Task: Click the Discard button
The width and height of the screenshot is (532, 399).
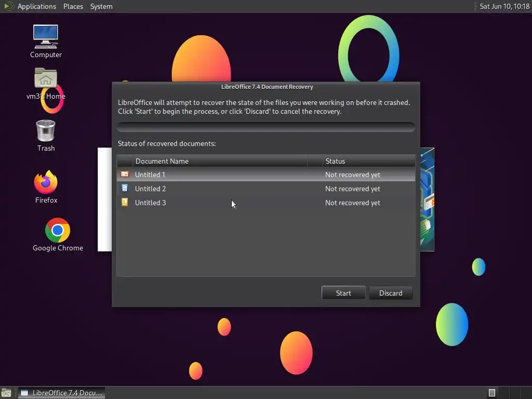Action: (x=391, y=293)
